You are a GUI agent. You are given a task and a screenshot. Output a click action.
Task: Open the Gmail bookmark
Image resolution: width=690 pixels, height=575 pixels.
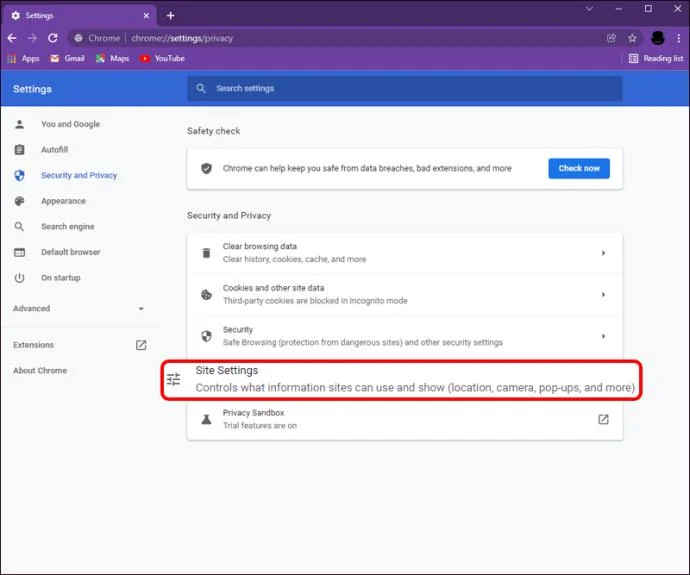click(x=67, y=59)
